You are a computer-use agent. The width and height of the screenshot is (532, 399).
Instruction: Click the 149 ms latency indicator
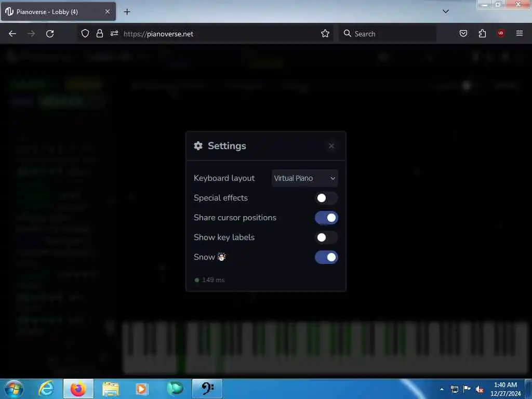pos(210,280)
